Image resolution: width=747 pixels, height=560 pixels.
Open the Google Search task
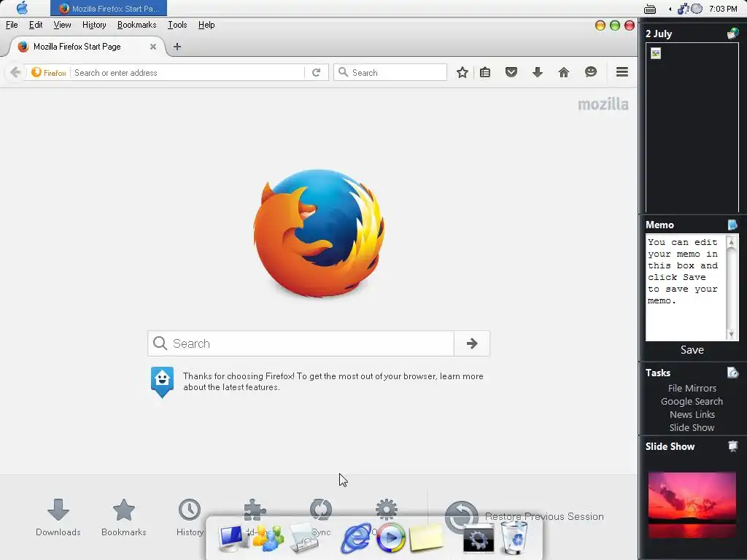[x=692, y=402]
